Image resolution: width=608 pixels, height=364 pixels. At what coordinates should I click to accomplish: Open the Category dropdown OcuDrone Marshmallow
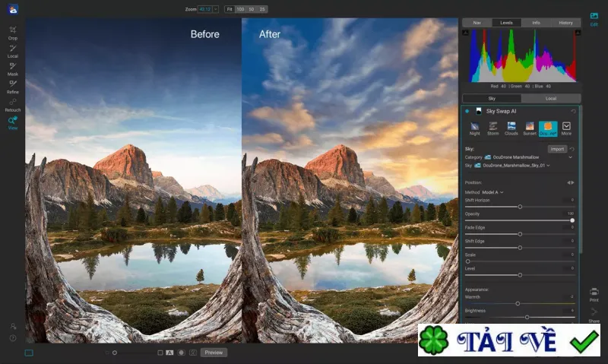[528, 157]
